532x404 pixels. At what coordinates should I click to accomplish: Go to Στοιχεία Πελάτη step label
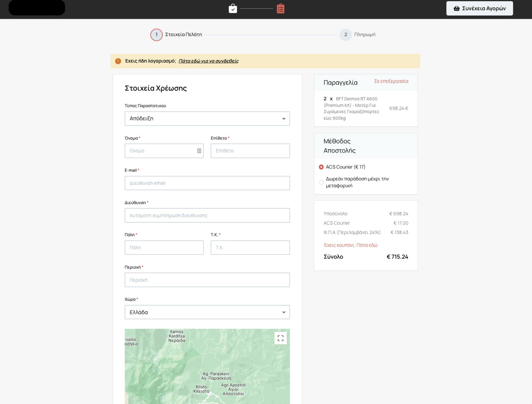[183, 34]
